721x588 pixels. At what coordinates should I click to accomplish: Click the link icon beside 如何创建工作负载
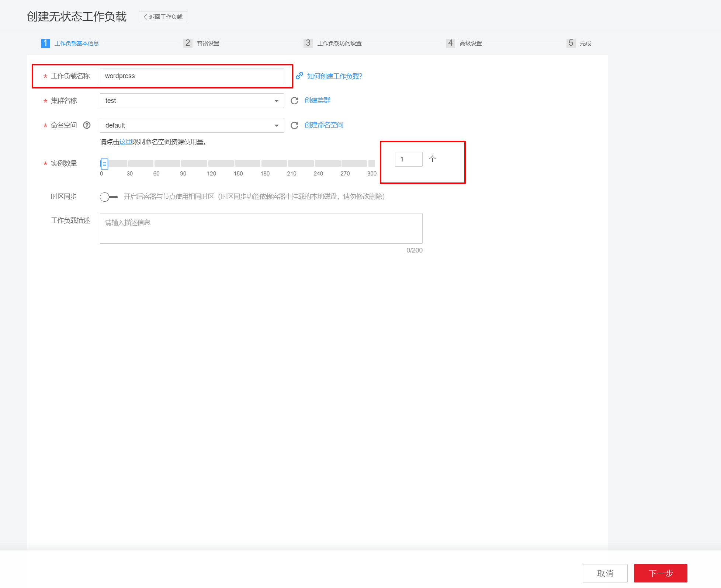[x=299, y=76]
